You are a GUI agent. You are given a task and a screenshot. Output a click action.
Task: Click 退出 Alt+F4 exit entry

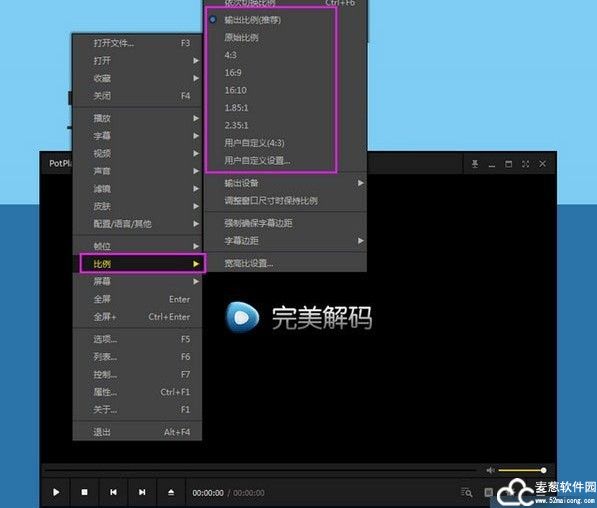[137, 432]
